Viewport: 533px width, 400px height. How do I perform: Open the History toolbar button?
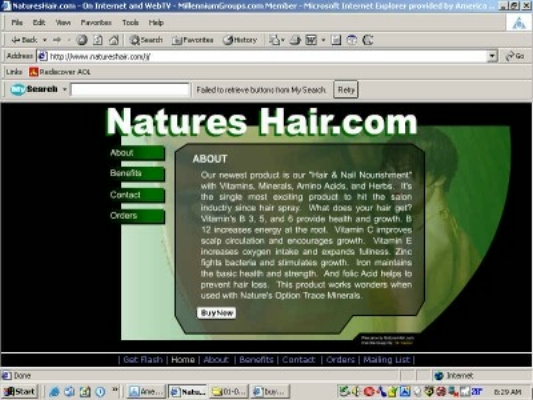tap(240, 40)
